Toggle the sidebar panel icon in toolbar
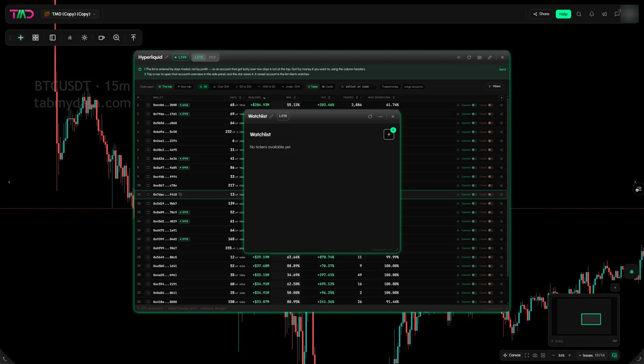The width and height of the screenshot is (644, 364). (x=52, y=37)
